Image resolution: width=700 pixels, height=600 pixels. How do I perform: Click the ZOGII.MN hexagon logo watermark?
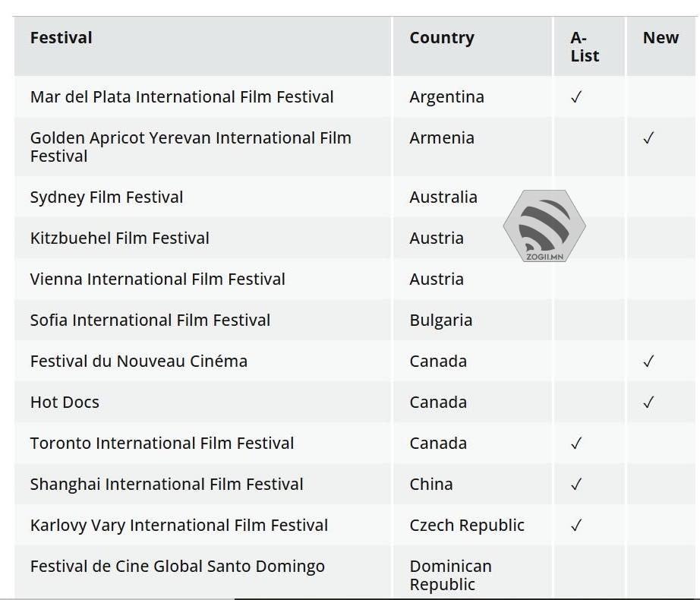point(544,226)
